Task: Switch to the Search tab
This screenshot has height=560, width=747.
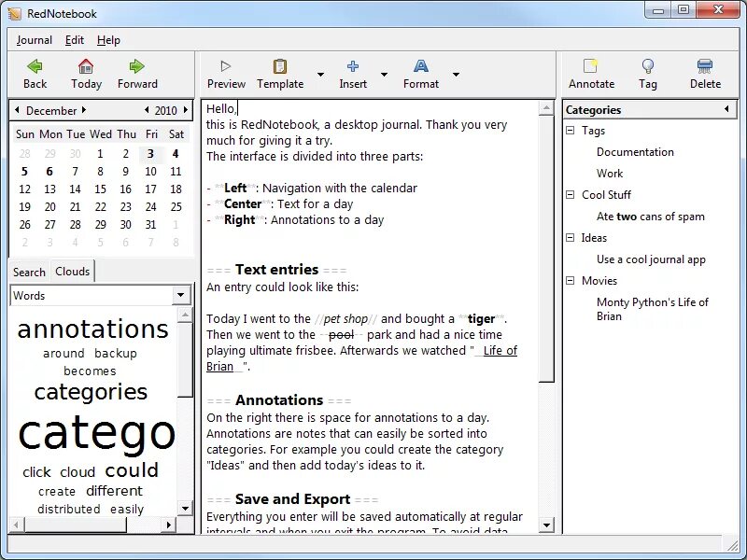Action: point(29,272)
